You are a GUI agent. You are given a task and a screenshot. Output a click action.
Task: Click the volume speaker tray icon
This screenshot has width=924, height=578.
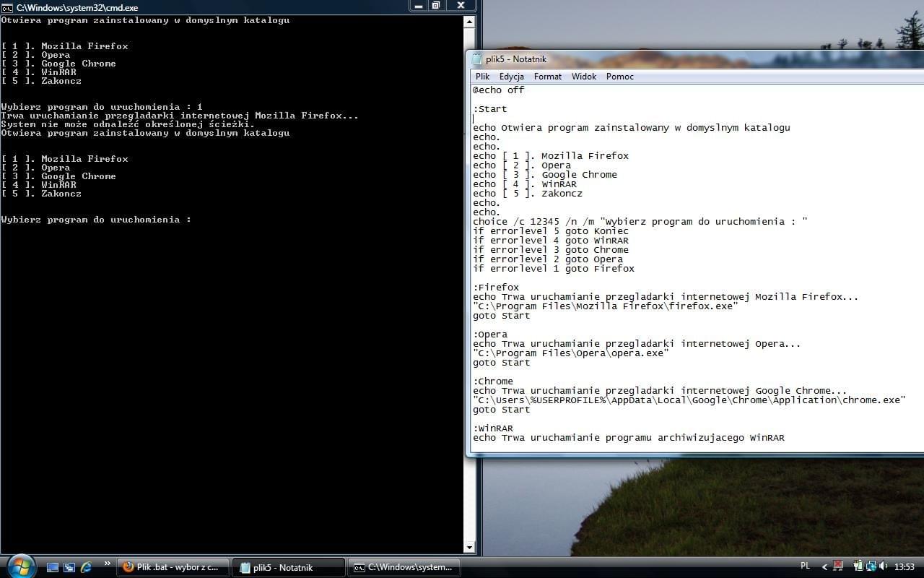point(884,566)
